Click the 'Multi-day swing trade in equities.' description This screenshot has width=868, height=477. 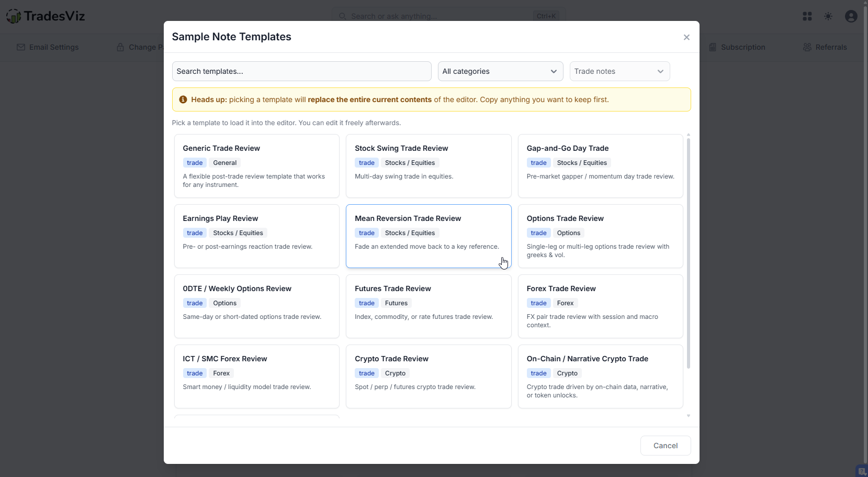[404, 176]
